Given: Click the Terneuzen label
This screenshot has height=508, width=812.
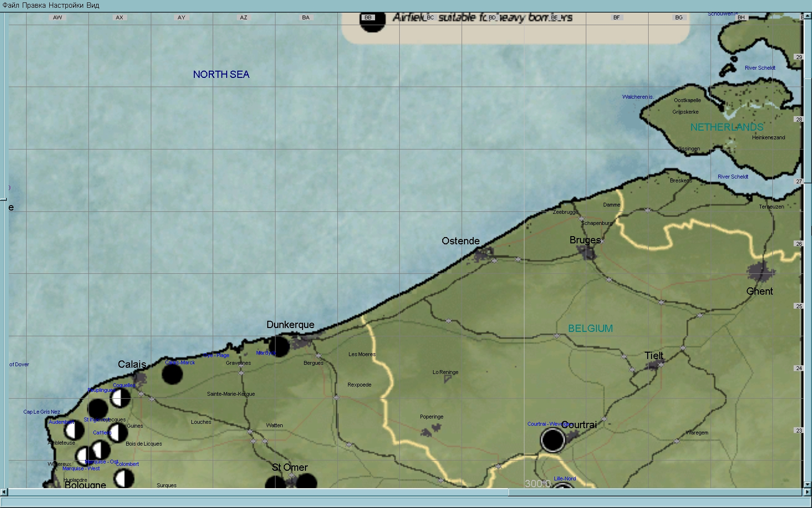Looking at the screenshot, I should pos(771,207).
